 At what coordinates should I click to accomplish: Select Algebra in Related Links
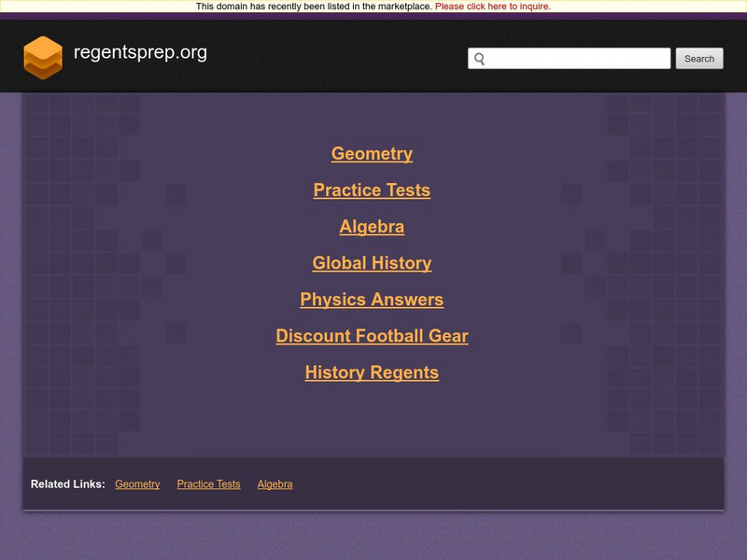point(275,483)
